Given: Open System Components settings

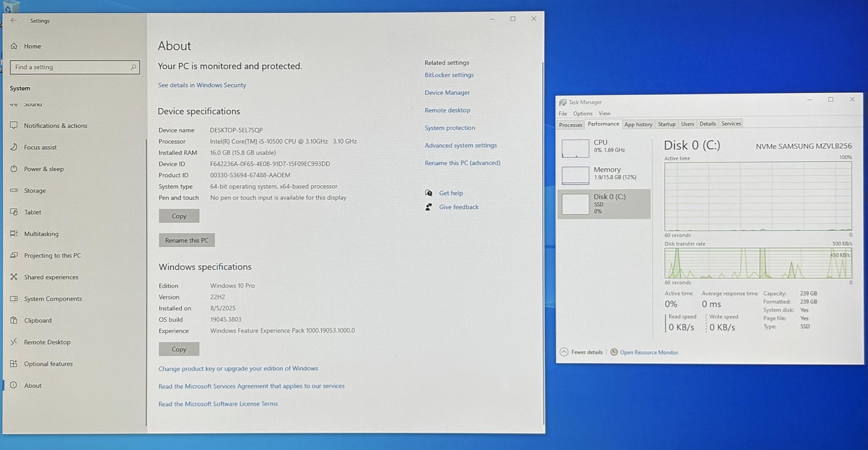Looking at the screenshot, I should click(52, 299).
